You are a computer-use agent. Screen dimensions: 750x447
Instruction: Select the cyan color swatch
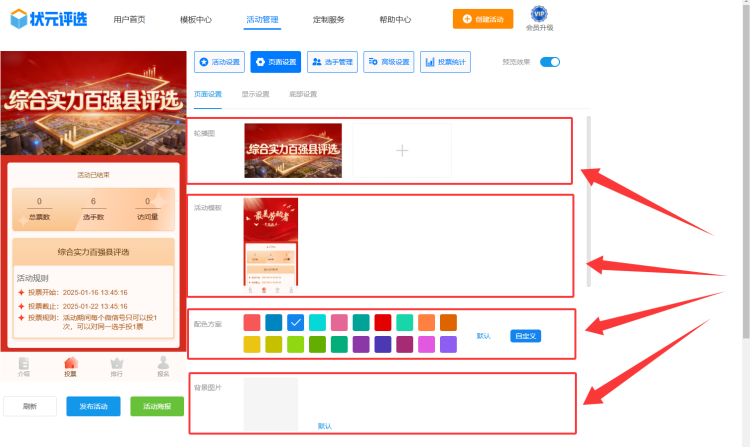(x=318, y=323)
